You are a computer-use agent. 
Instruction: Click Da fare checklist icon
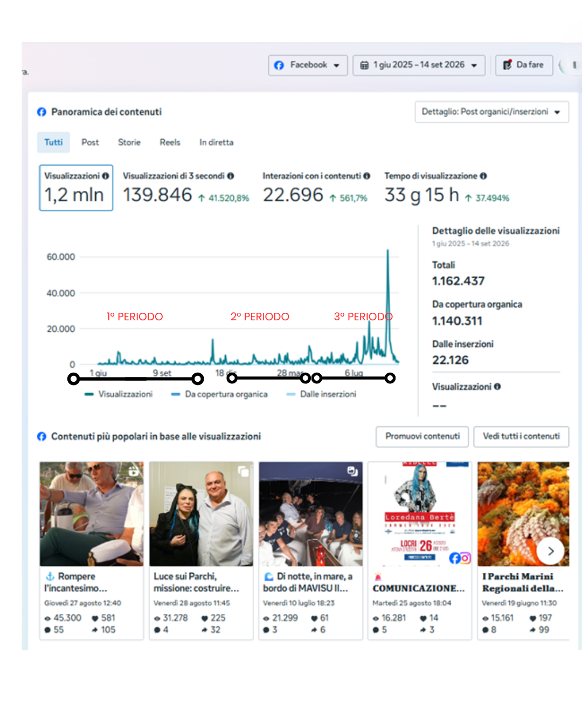coord(507,65)
